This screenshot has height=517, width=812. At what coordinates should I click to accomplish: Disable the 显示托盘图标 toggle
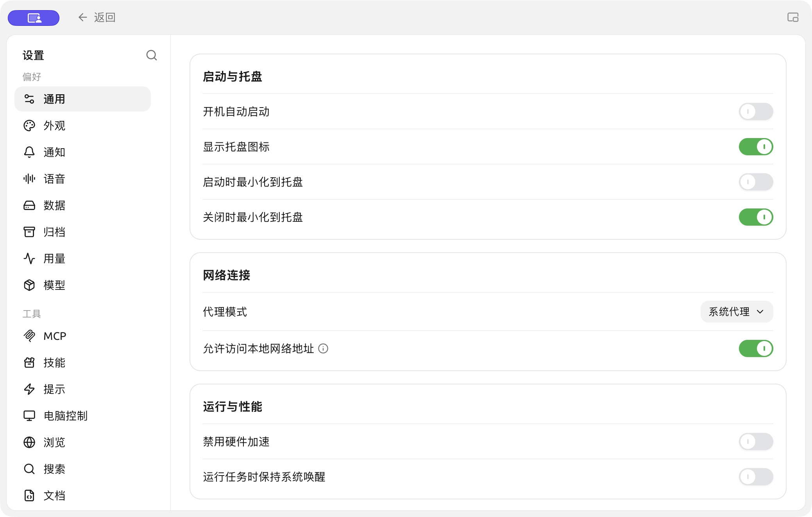pyautogui.click(x=756, y=147)
